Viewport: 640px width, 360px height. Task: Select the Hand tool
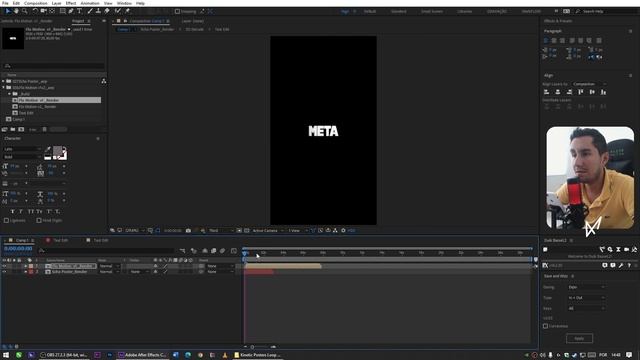(x=16, y=11)
